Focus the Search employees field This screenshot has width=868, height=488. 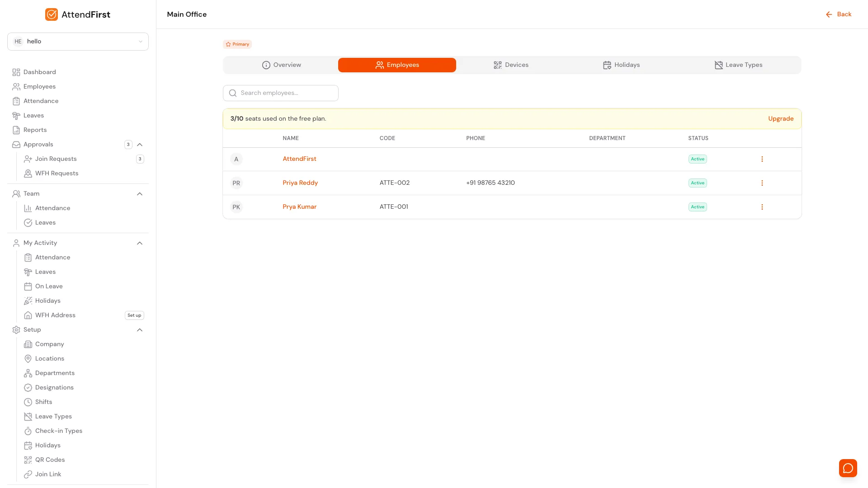click(280, 93)
